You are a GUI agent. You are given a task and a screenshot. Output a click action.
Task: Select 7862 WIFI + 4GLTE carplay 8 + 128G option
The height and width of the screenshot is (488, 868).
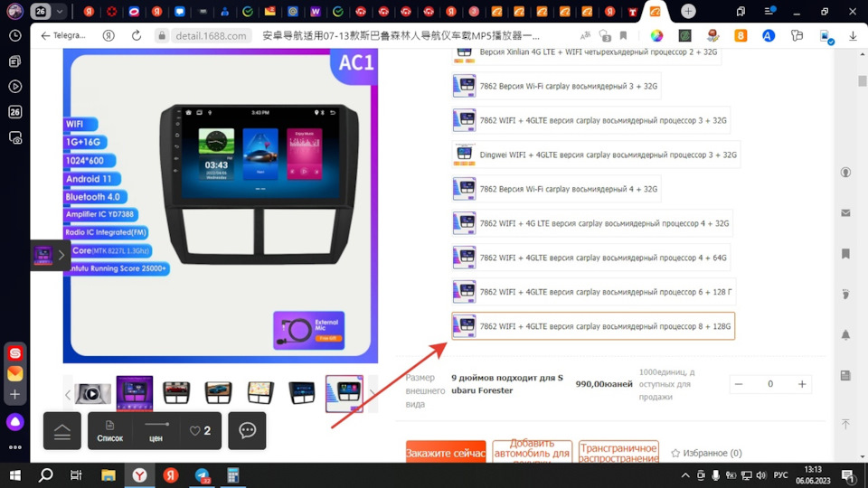click(x=593, y=326)
